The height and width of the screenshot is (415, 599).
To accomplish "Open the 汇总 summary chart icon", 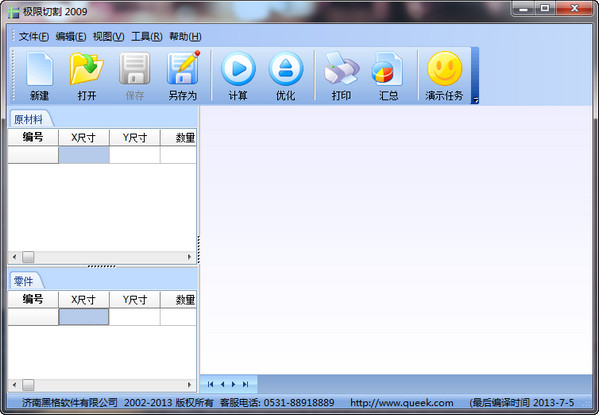I will (388, 76).
